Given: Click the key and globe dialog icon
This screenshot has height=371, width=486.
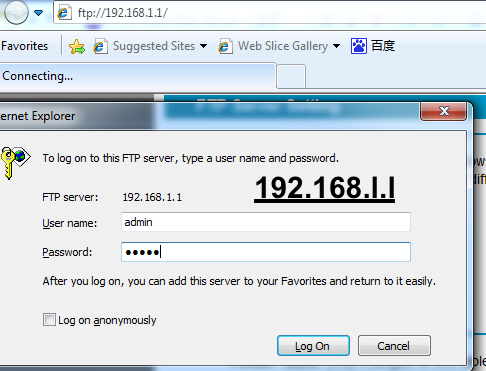Looking at the screenshot, I should tap(15, 163).
